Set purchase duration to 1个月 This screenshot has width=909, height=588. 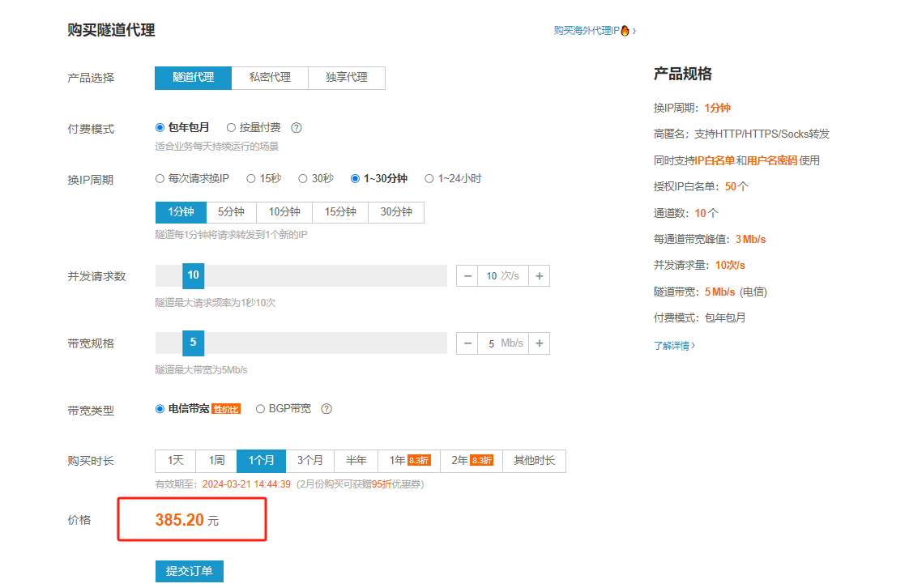coord(262,461)
